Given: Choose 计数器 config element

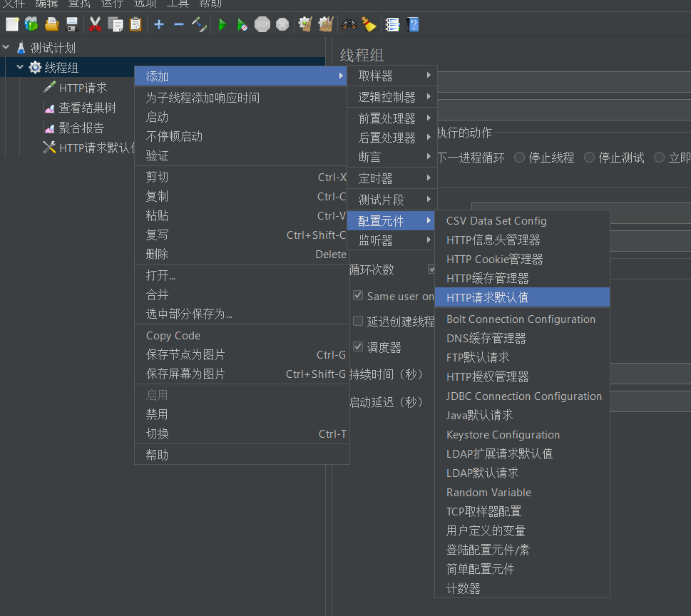Looking at the screenshot, I should coord(522,588).
